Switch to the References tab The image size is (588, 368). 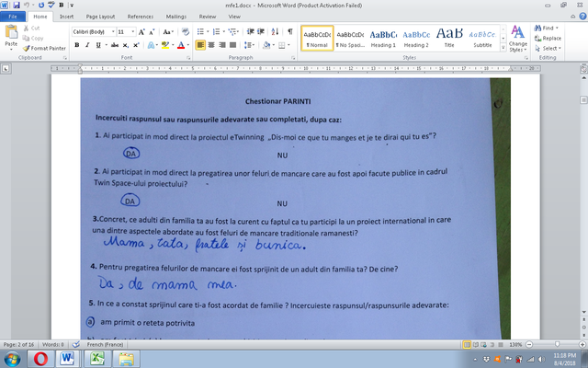(x=141, y=17)
